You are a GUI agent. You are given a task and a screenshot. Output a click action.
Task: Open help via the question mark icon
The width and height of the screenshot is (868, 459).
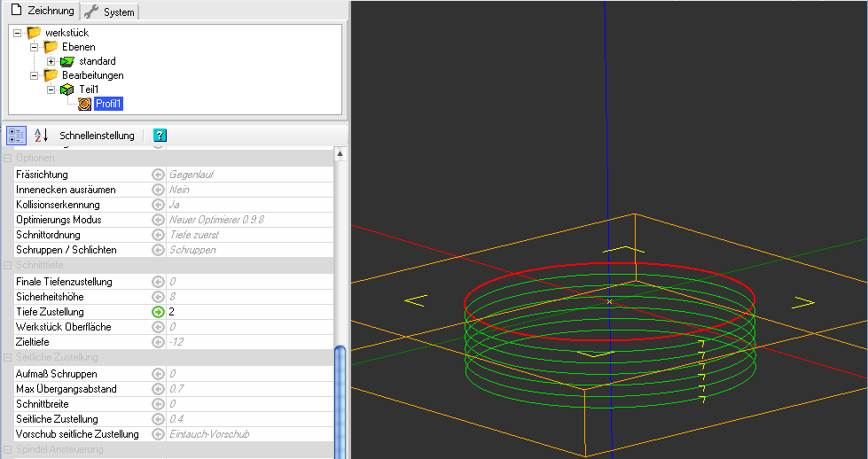(160, 136)
